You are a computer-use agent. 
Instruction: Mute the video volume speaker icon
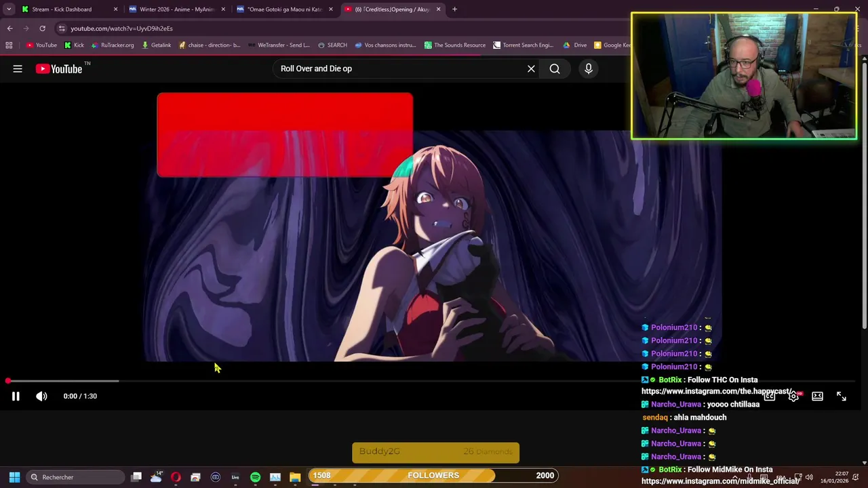[41, 396]
